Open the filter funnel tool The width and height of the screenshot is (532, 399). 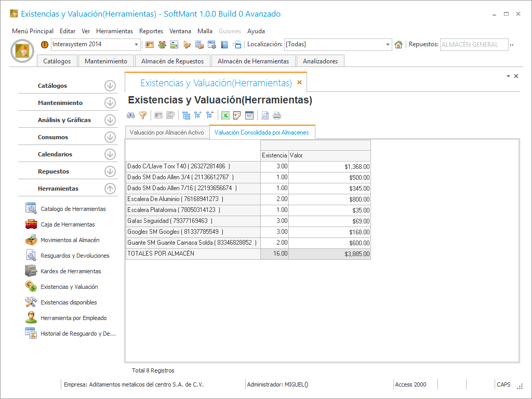click(x=143, y=115)
